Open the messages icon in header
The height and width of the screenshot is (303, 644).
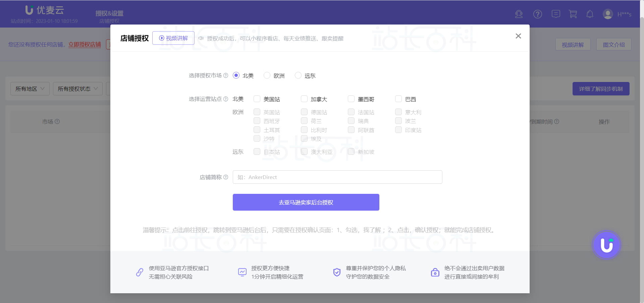[x=556, y=14]
